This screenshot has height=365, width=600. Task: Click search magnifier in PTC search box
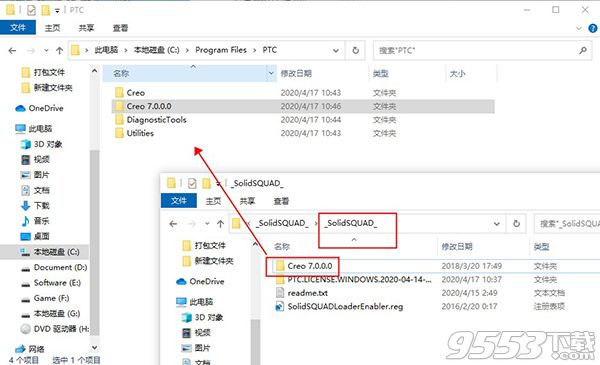[583, 50]
